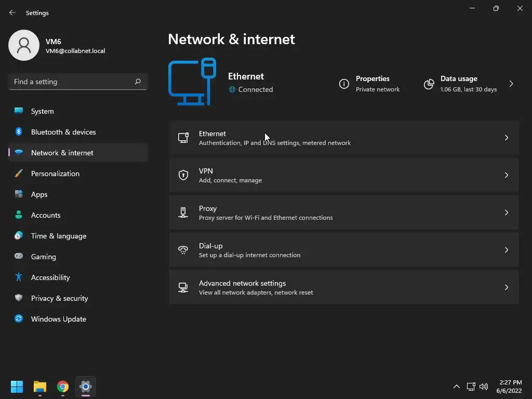
Task: Click the back arrow in Settings
Action: (12, 12)
